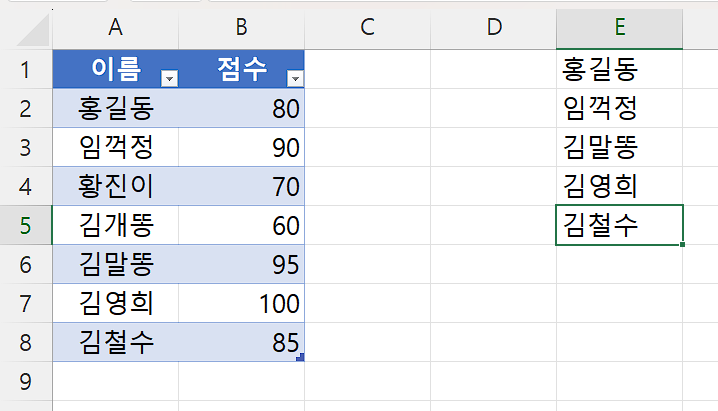Click the 이름 table header cell
The height and width of the screenshot is (411, 718).
click(115, 69)
